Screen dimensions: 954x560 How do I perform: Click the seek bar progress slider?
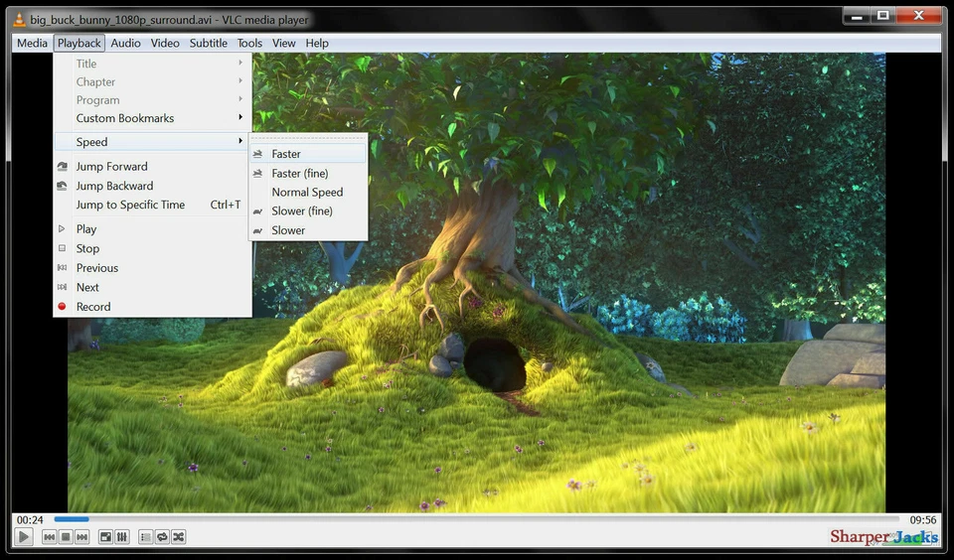pyautogui.click(x=476, y=519)
